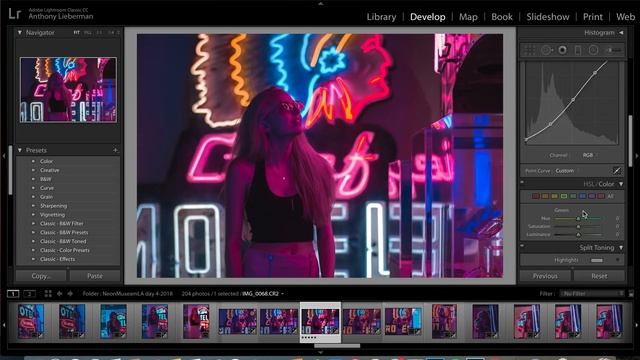Select the Adjustment Brush tool
Image resolution: width=640 pixels, height=360 pixels.
(x=613, y=50)
